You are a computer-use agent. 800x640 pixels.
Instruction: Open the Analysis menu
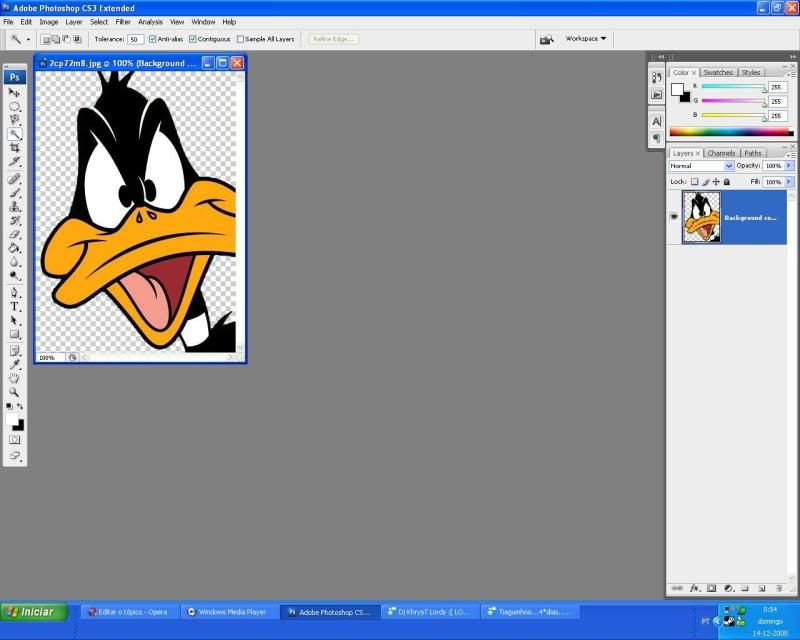pos(150,22)
